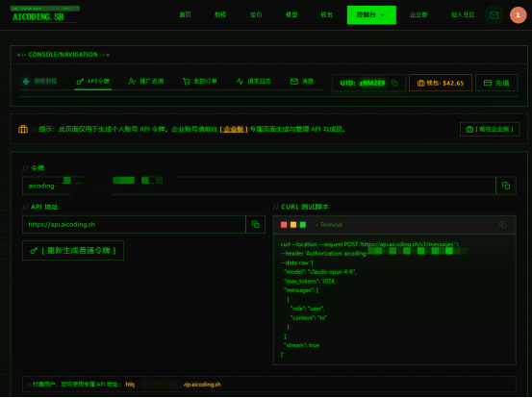The height and width of the screenshot is (398, 532).
Task: Copy the API address https://api.aicoding.sh
Action: click(256, 224)
